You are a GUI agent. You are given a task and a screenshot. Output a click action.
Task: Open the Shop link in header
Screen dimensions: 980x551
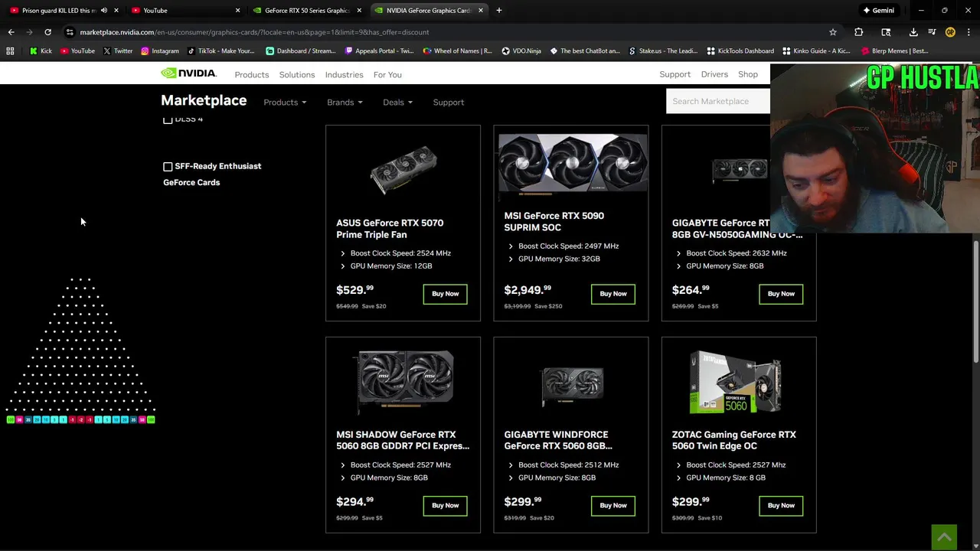point(748,74)
